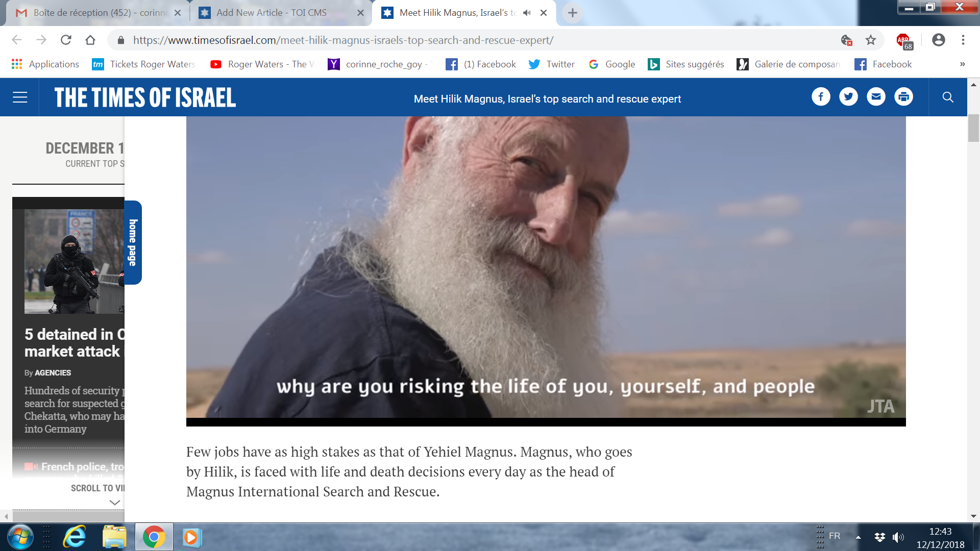
Task: Open the Google bookmark
Action: [x=611, y=64]
